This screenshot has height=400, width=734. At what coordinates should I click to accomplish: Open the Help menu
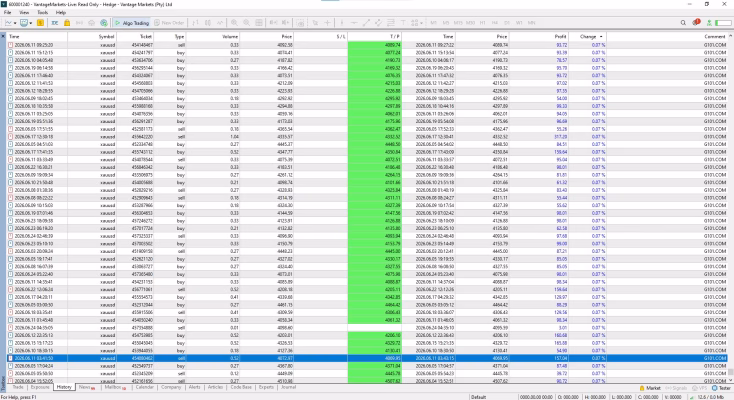click(x=61, y=13)
